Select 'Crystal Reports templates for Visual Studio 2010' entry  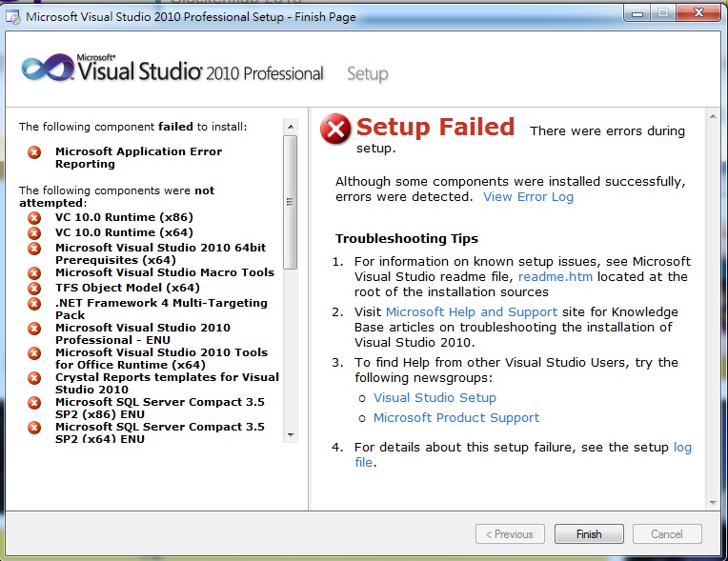click(167, 383)
